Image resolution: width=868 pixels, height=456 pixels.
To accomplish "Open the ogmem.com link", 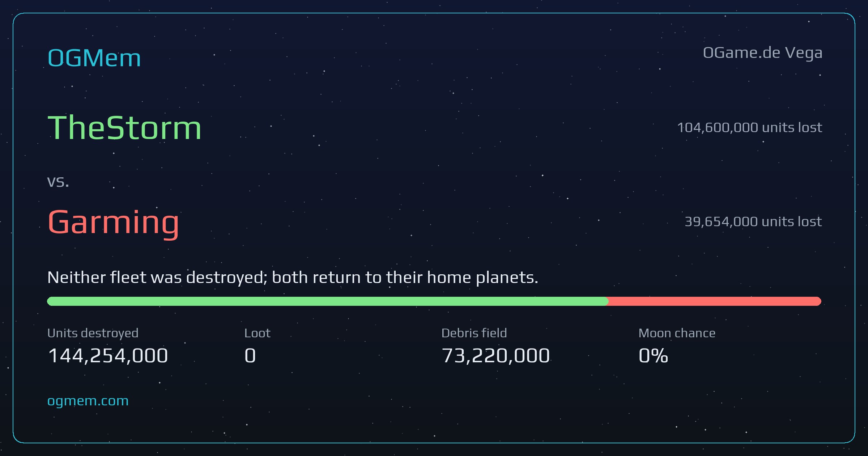I will point(88,401).
